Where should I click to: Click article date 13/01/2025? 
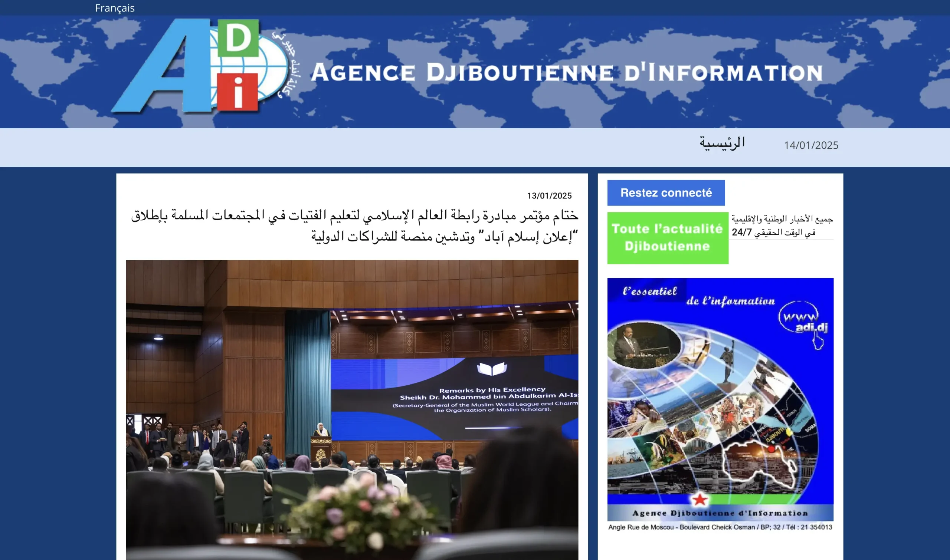point(549,196)
